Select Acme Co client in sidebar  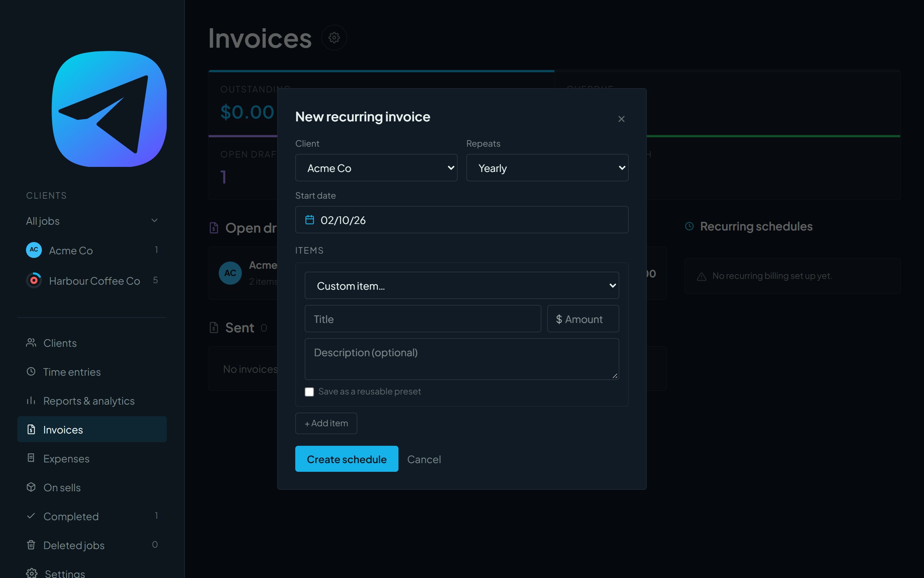coord(92,250)
